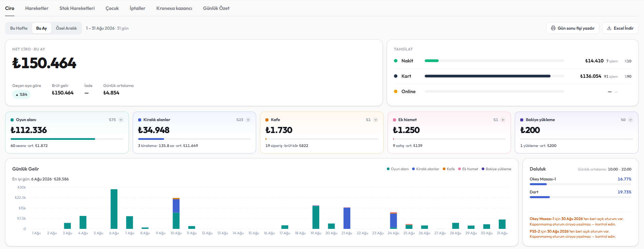Click the Excel İndir button
Screen dimensions: 644x249
[620, 28]
